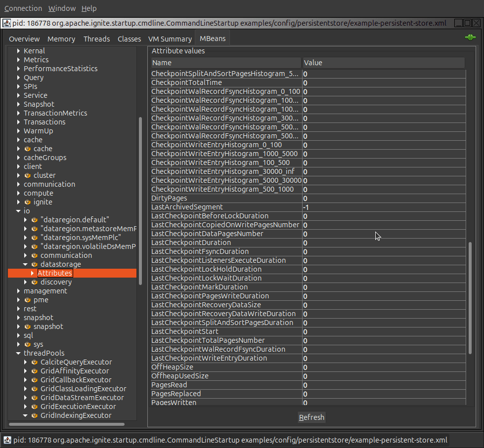Expand the cacheGroups tree node
Screen dimensions: 484x448
pos(18,158)
